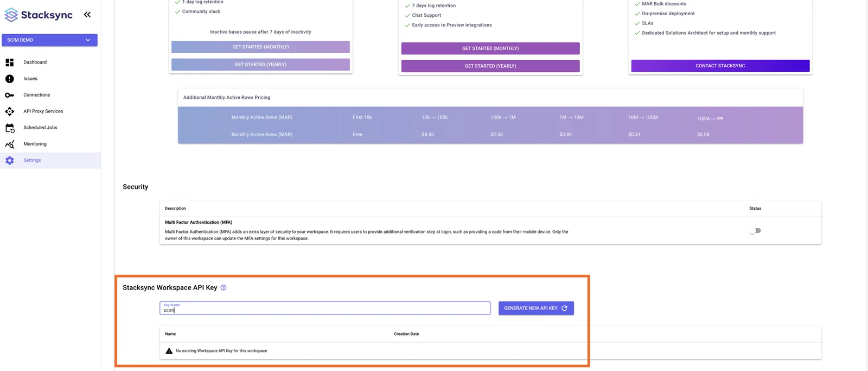Click the Scheduled Jobs calendar icon
Image resolution: width=868 pixels, height=371 pixels.
tap(10, 128)
